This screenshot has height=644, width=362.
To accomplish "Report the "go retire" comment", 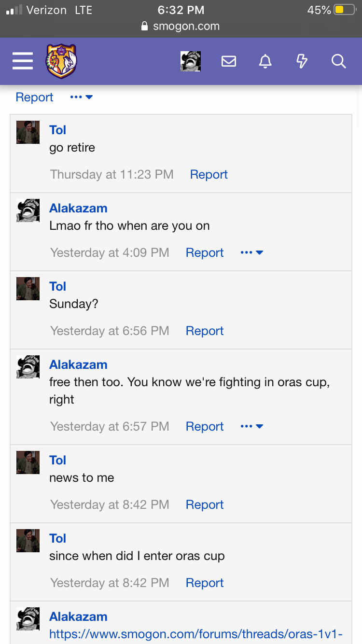I will [x=209, y=174].
